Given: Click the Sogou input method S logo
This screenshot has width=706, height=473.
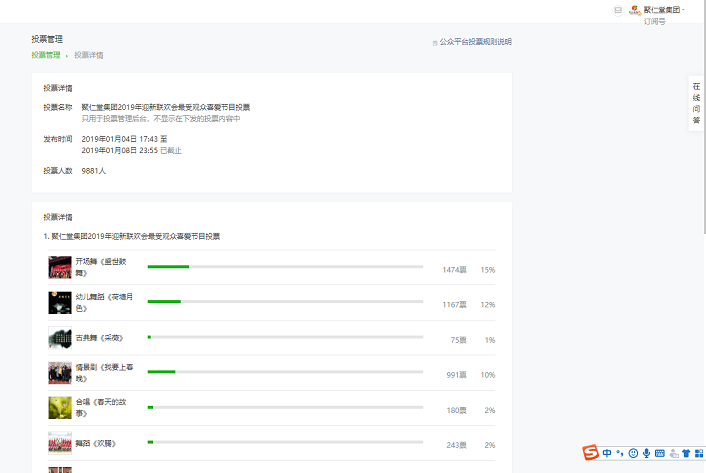Looking at the screenshot, I should pos(591,453).
